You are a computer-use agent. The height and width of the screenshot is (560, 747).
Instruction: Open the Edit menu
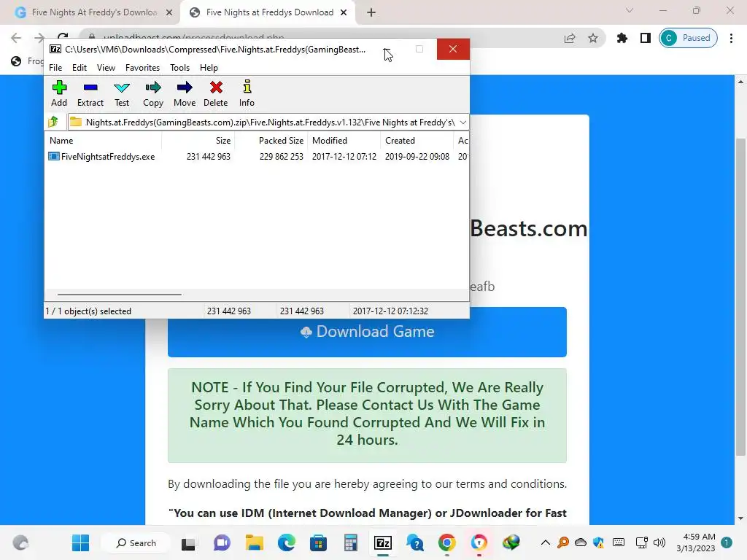coord(79,68)
